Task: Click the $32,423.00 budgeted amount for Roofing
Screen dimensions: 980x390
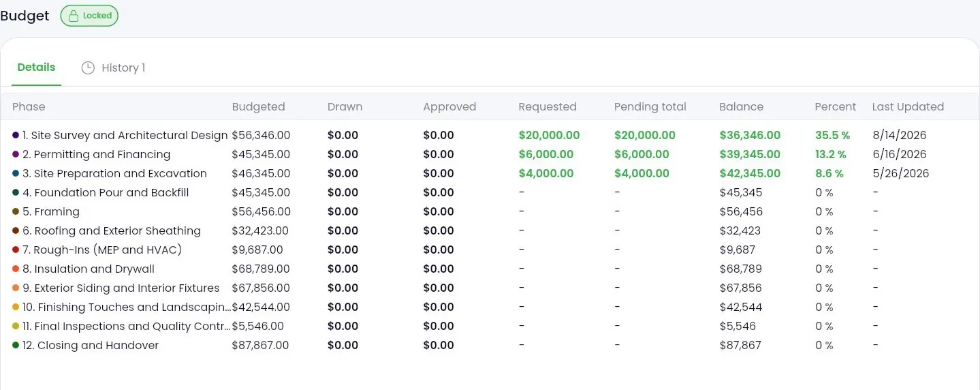Action: point(261,230)
